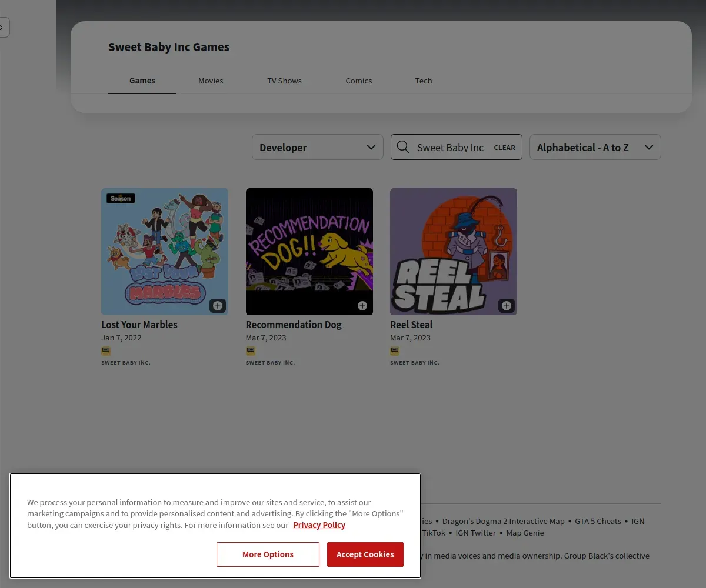The width and height of the screenshot is (706, 588).
Task: Switch to the Games tab
Action: (142, 81)
